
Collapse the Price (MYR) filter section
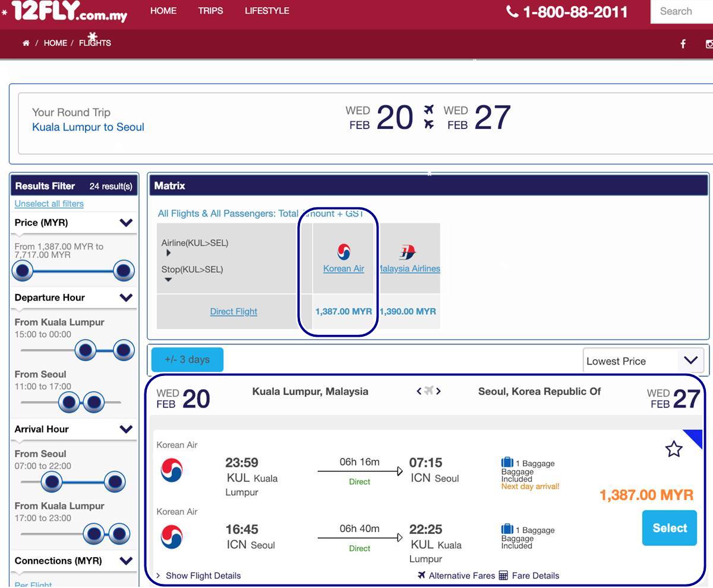point(126,223)
